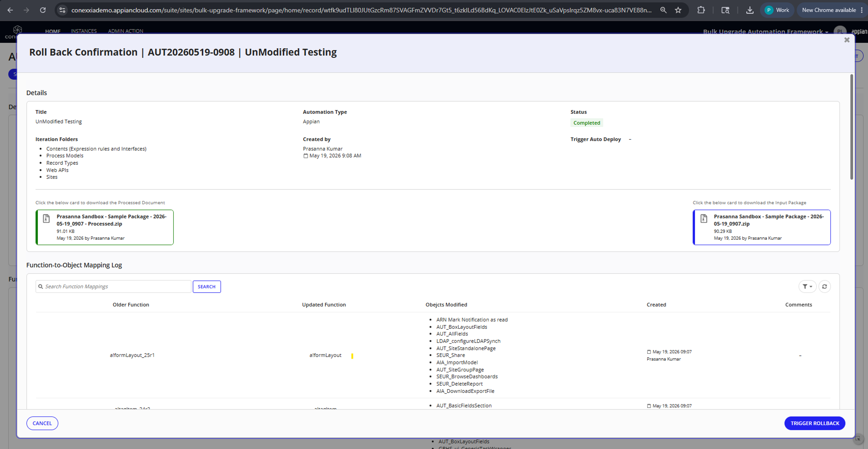
Task: Select a!formLayout updated function cell
Action: [x=325, y=355]
